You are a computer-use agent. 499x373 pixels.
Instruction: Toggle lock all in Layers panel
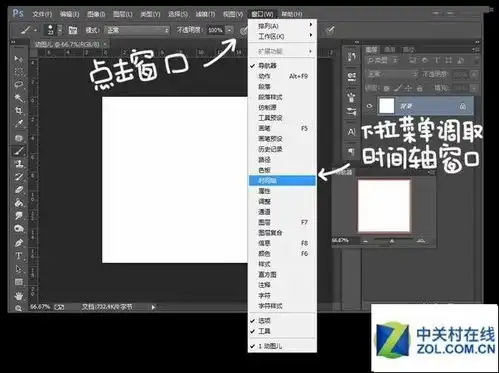tap(420, 88)
